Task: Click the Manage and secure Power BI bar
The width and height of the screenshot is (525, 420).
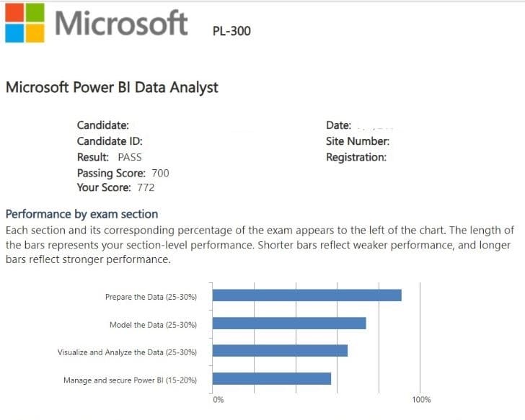Action: 272,378
